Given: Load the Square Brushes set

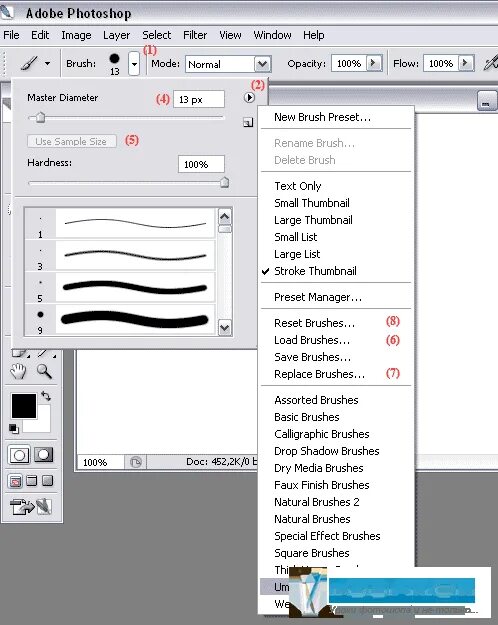Looking at the screenshot, I should tap(336, 553).
